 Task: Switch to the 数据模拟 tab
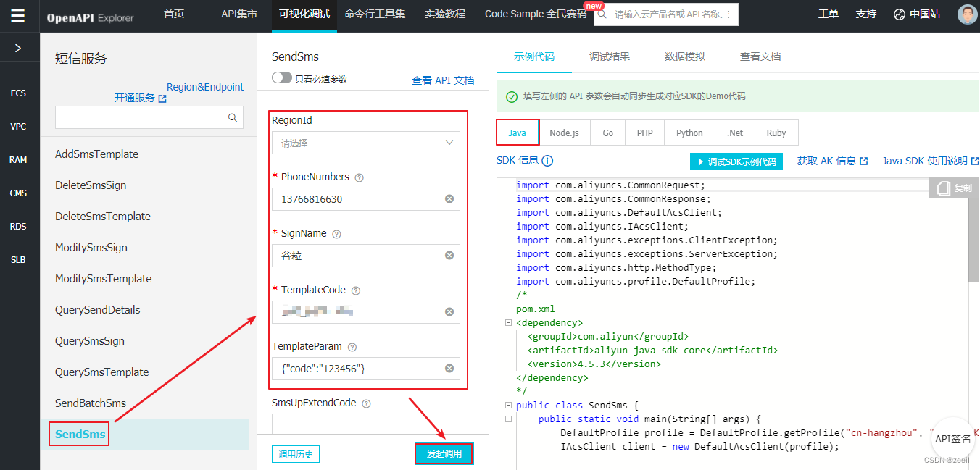[685, 56]
